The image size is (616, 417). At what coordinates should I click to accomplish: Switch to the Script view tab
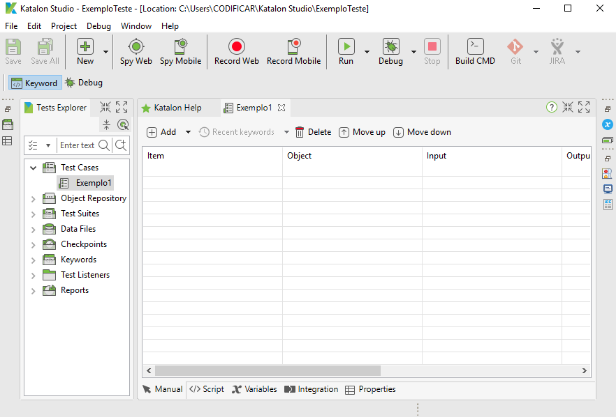(x=207, y=389)
